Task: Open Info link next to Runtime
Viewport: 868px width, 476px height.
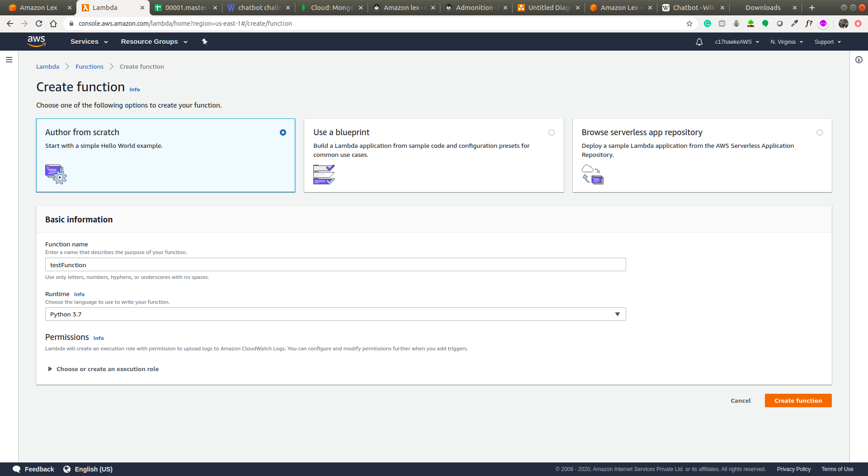Action: click(x=79, y=294)
